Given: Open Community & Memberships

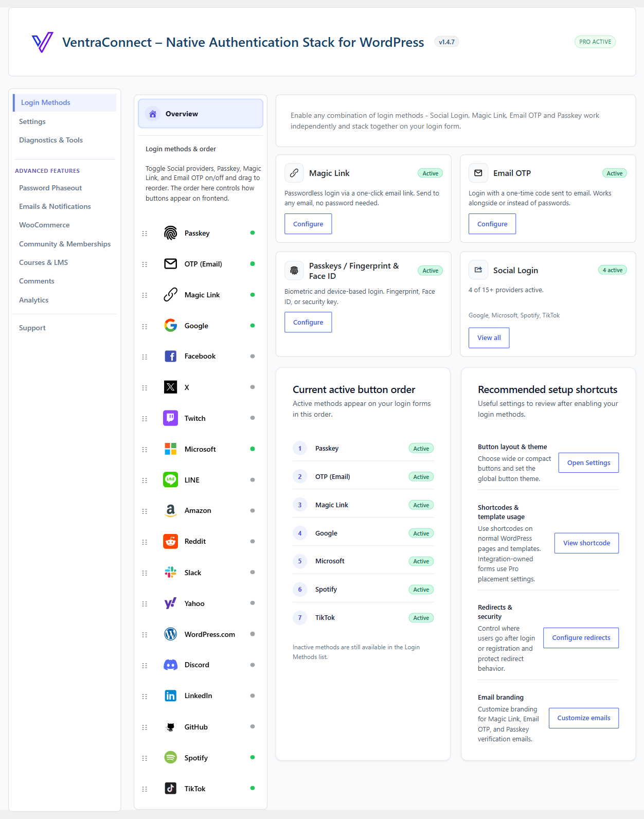Looking at the screenshot, I should coord(65,244).
